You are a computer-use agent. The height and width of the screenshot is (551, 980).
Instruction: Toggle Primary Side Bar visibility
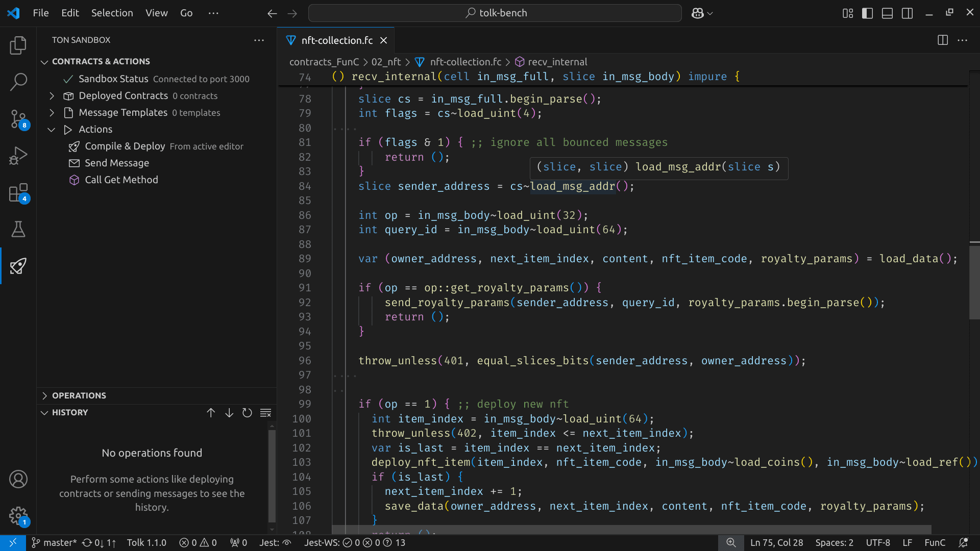867,13
